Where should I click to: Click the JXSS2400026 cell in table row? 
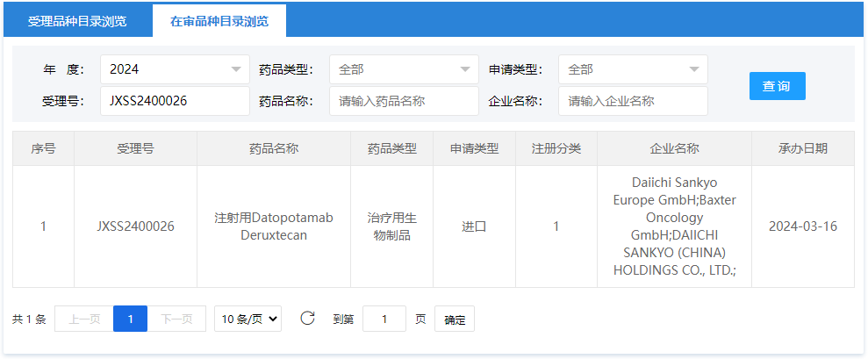(x=135, y=226)
